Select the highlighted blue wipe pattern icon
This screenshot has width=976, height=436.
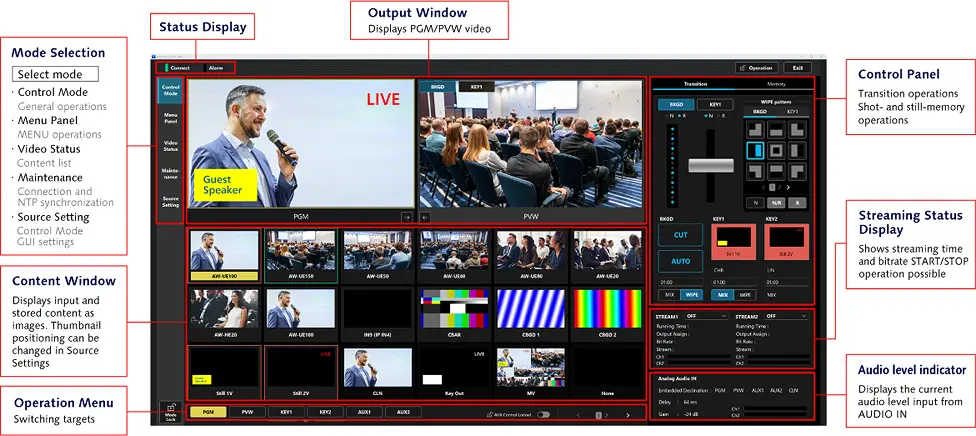click(x=755, y=150)
